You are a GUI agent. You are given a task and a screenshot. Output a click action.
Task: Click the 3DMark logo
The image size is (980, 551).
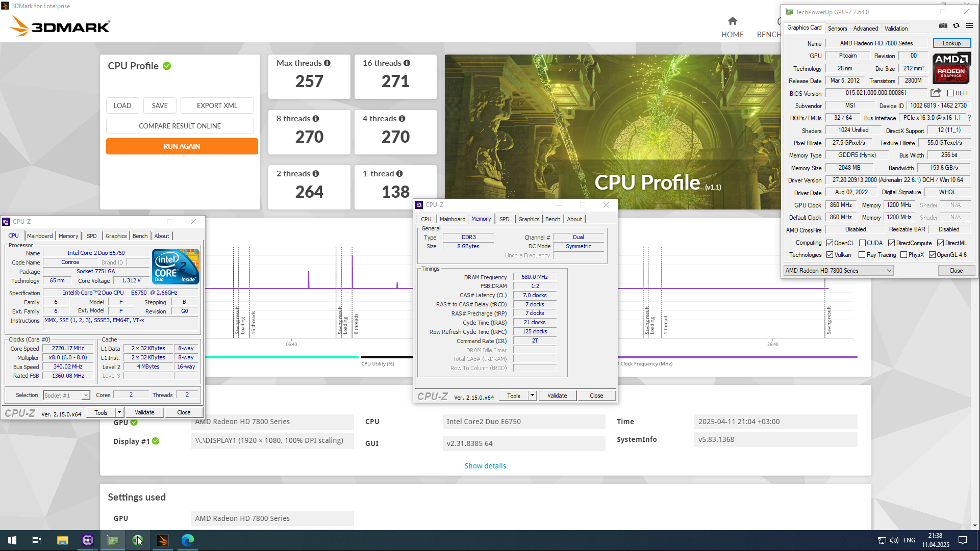[60, 25]
